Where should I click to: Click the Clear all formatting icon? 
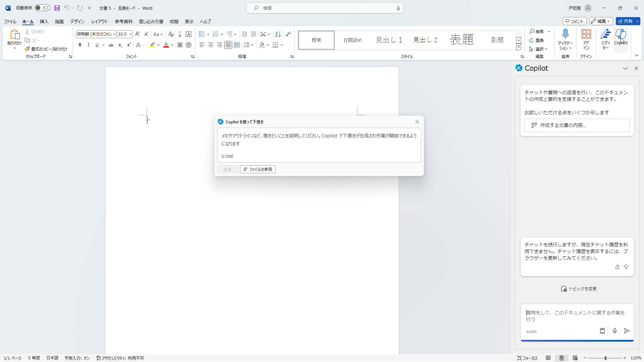click(x=171, y=34)
